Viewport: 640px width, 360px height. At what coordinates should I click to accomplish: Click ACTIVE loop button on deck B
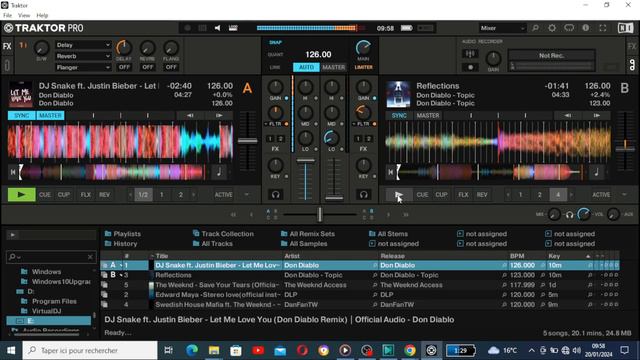(601, 195)
